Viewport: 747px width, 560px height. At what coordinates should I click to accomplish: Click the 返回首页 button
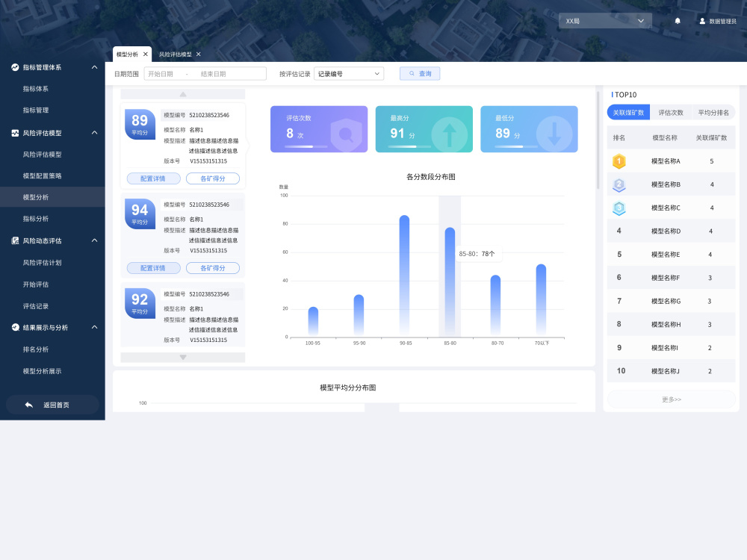pyautogui.click(x=52, y=405)
